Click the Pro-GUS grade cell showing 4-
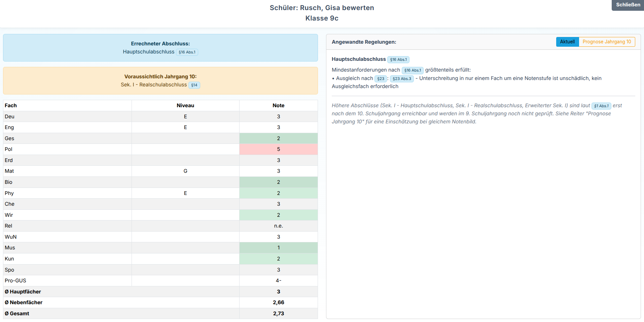 278,281
